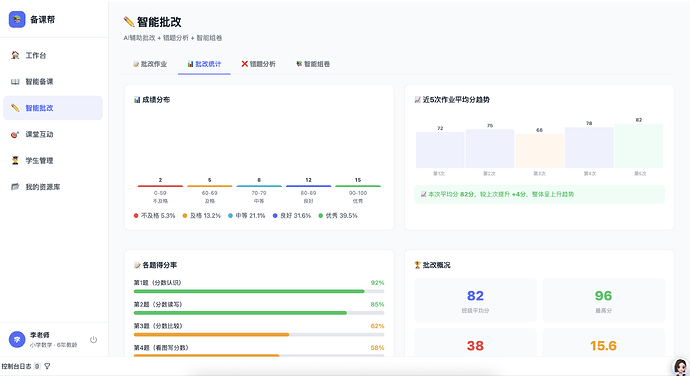Click the filter funnel next to 控制台日志
The image size is (690, 376).
click(47, 366)
